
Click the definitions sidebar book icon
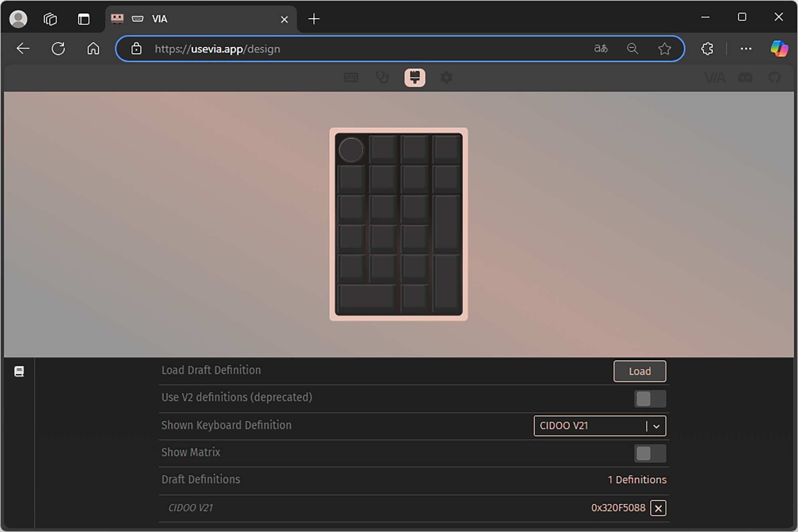[19, 371]
